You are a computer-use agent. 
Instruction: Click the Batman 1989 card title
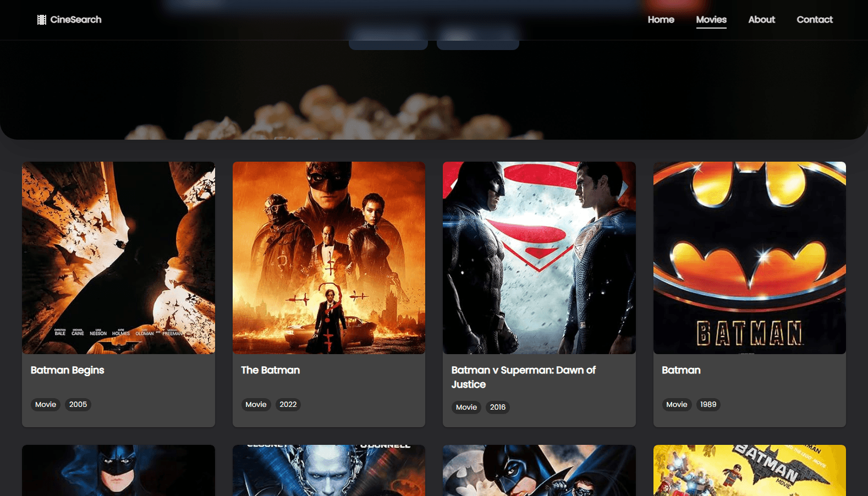681,370
